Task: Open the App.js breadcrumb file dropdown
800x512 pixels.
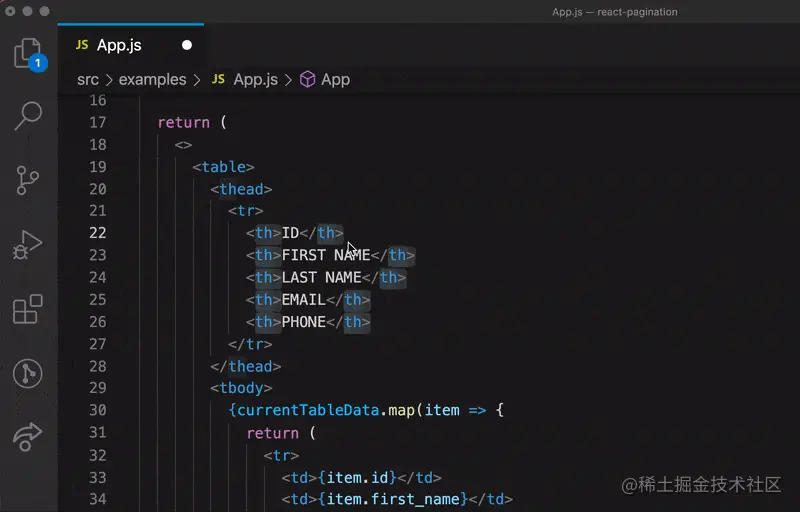Action: pos(255,79)
